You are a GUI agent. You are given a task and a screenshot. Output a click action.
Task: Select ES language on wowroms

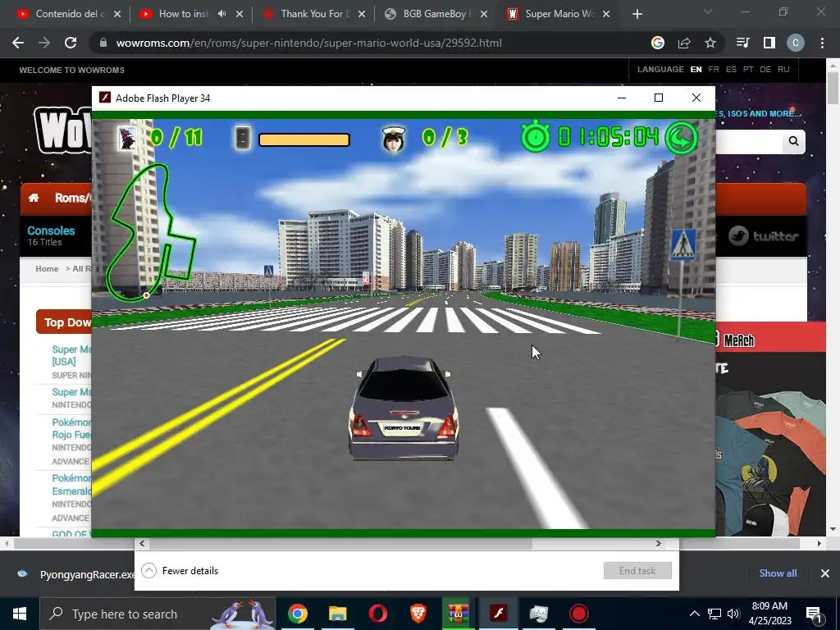coord(731,70)
